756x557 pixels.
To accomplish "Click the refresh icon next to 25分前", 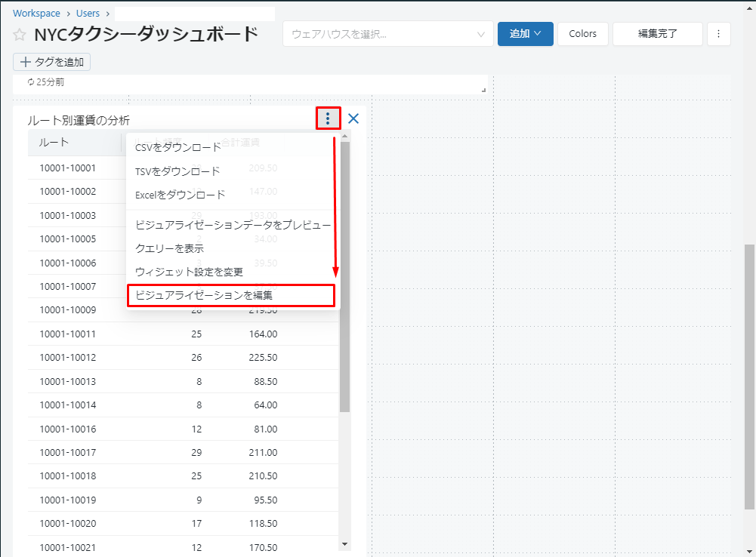I will coord(31,82).
